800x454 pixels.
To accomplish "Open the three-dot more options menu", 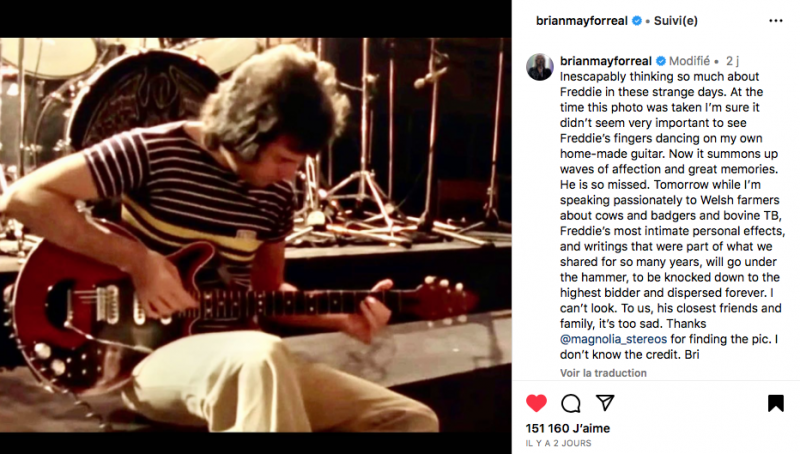I will [776, 21].
